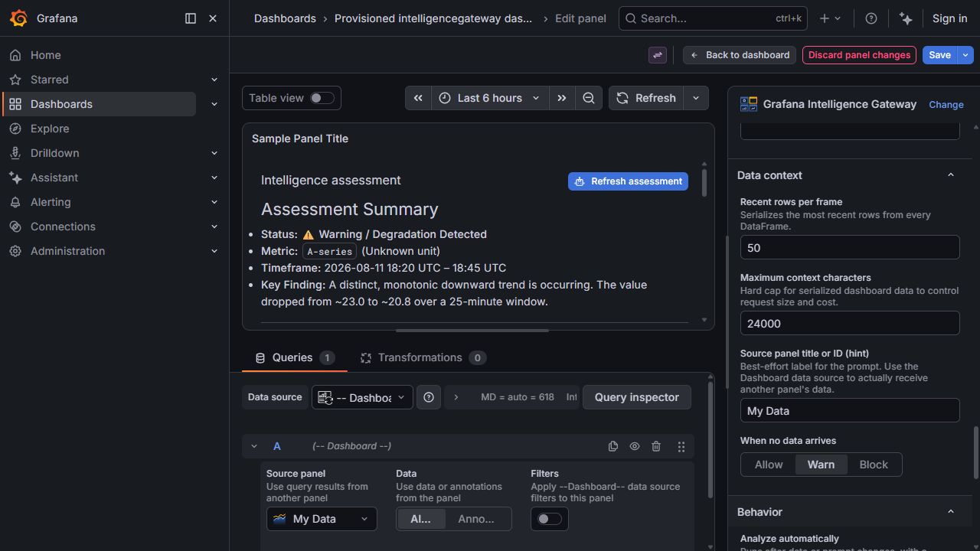Open the Last 6 hours time picker
The image size is (980, 551).
(x=490, y=98)
